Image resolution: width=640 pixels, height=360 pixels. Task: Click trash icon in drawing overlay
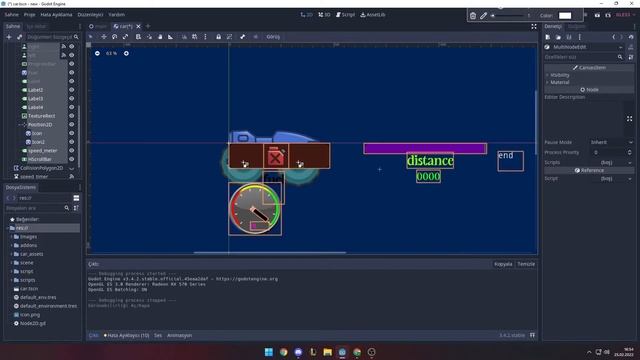[x=473, y=16]
